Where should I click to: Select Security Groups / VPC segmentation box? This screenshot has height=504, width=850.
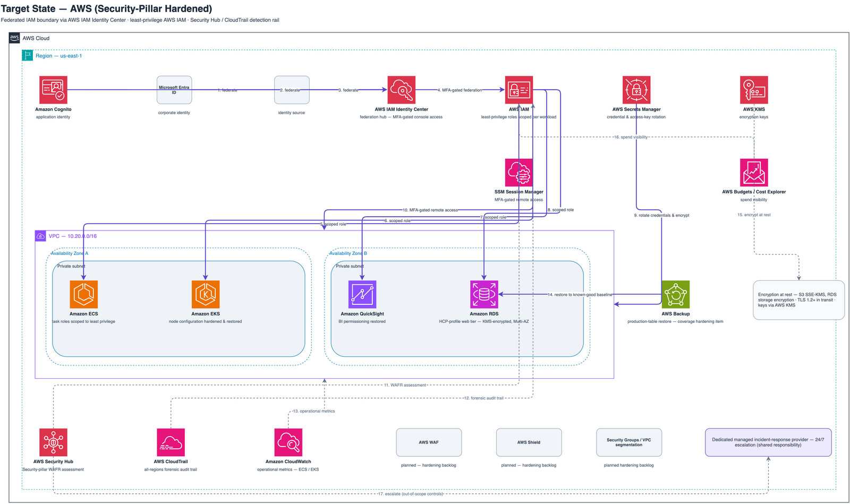point(629,442)
